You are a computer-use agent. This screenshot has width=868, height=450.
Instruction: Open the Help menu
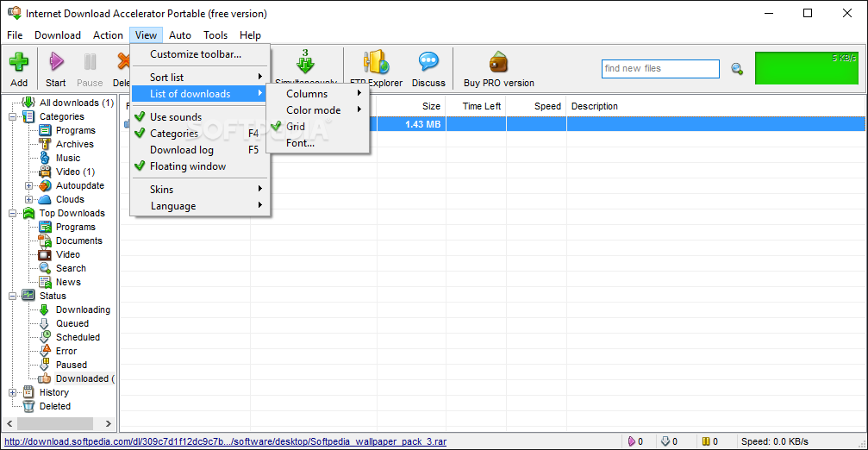pos(250,34)
